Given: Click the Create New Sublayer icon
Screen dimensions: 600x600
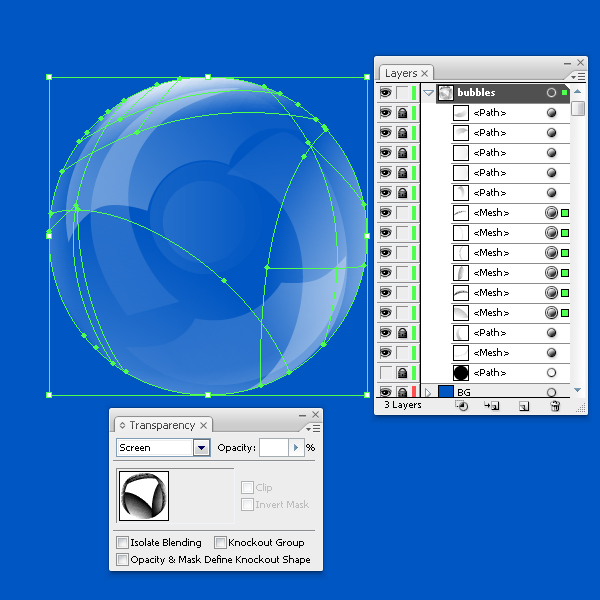Looking at the screenshot, I should (x=492, y=406).
